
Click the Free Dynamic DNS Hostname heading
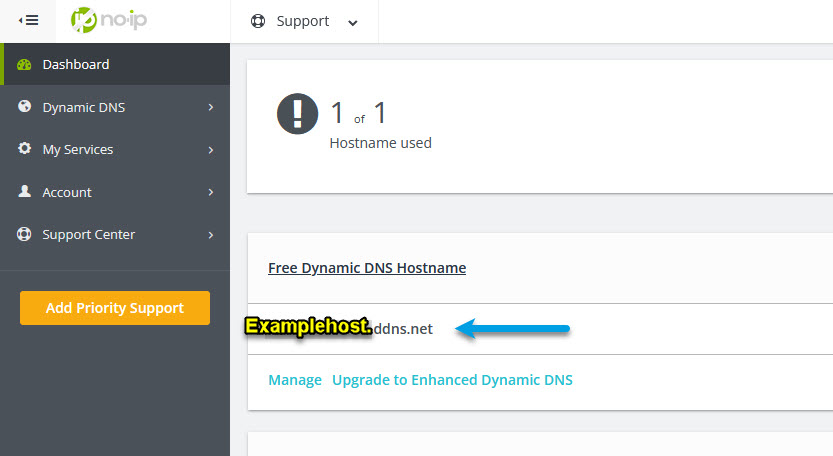pyautogui.click(x=367, y=268)
